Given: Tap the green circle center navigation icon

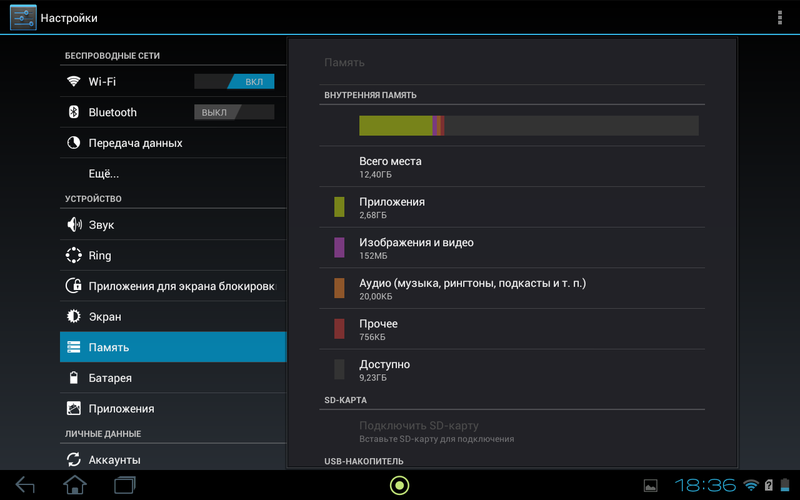Looking at the screenshot, I should click(399, 485).
